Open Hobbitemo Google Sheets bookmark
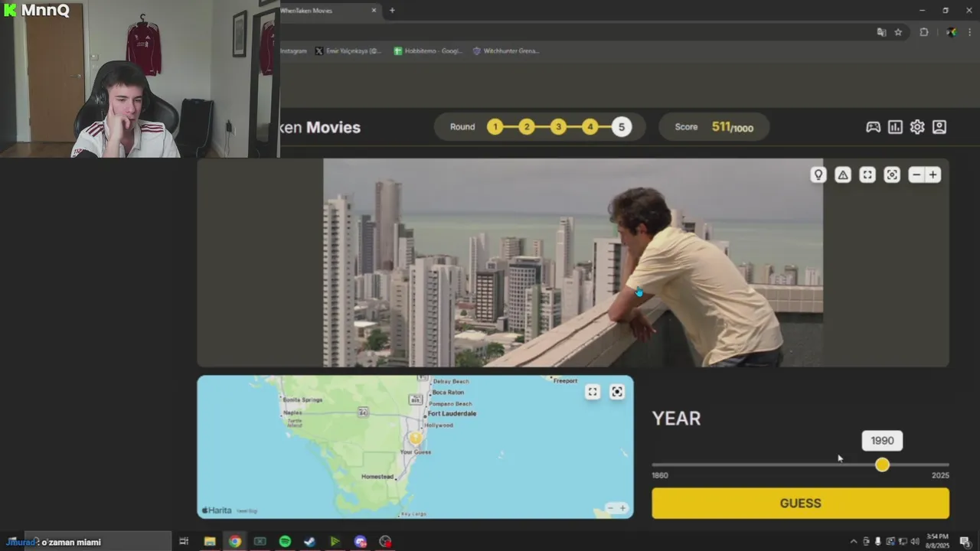The width and height of the screenshot is (980, 551). coord(428,51)
